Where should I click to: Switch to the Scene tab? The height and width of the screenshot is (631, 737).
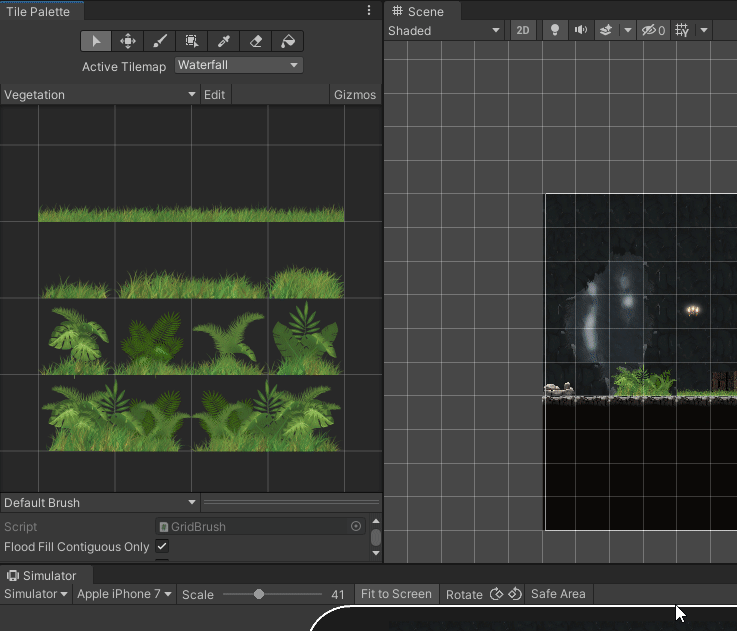tap(418, 11)
